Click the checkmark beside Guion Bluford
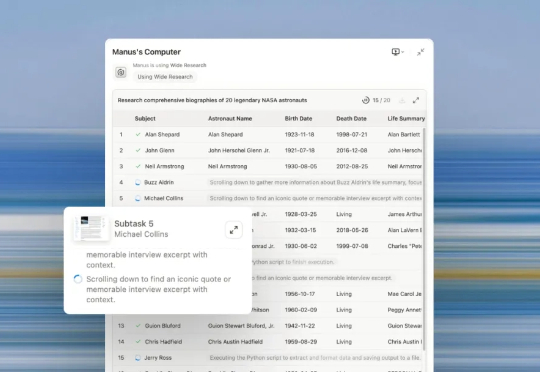 click(x=138, y=326)
